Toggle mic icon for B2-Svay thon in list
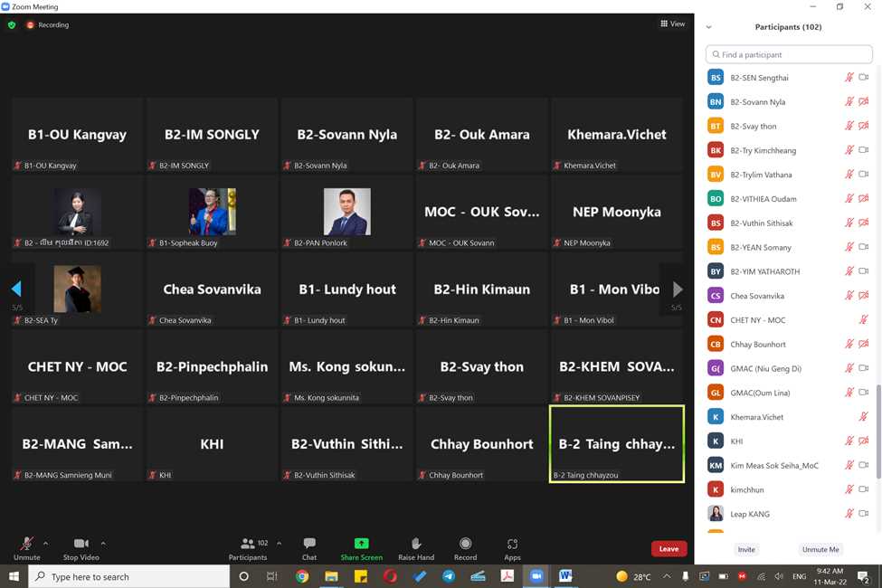 pyautogui.click(x=849, y=126)
